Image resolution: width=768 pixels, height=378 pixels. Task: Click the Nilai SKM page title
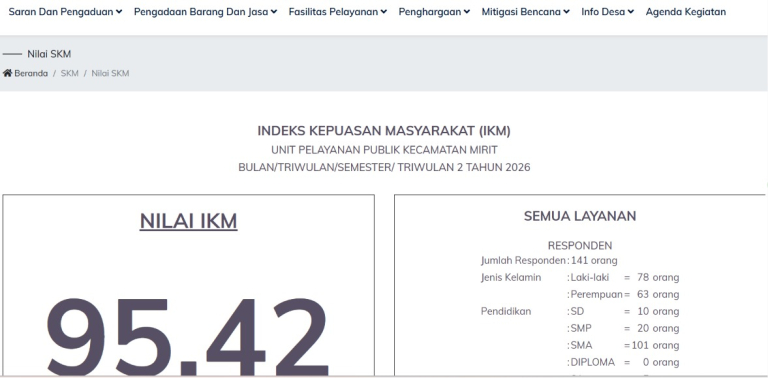[x=49, y=54]
